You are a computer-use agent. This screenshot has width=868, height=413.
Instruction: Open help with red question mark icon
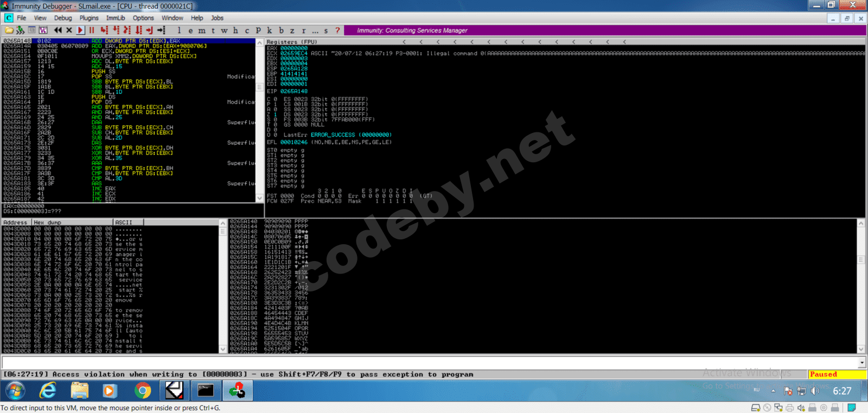coord(337,30)
